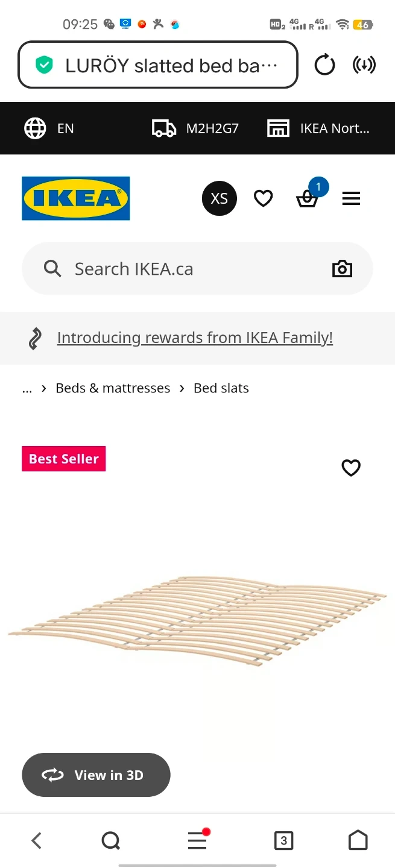Change language via EN globe selector
395x868 pixels.
49,128
